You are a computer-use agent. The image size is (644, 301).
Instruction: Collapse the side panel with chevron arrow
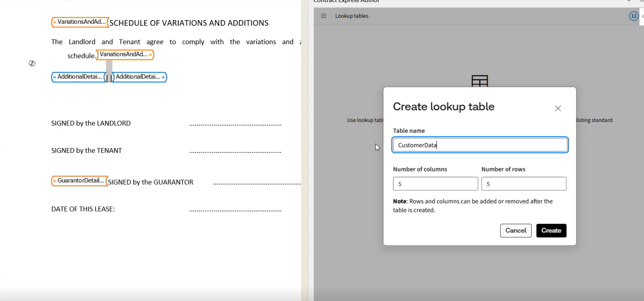pyautogui.click(x=642, y=16)
